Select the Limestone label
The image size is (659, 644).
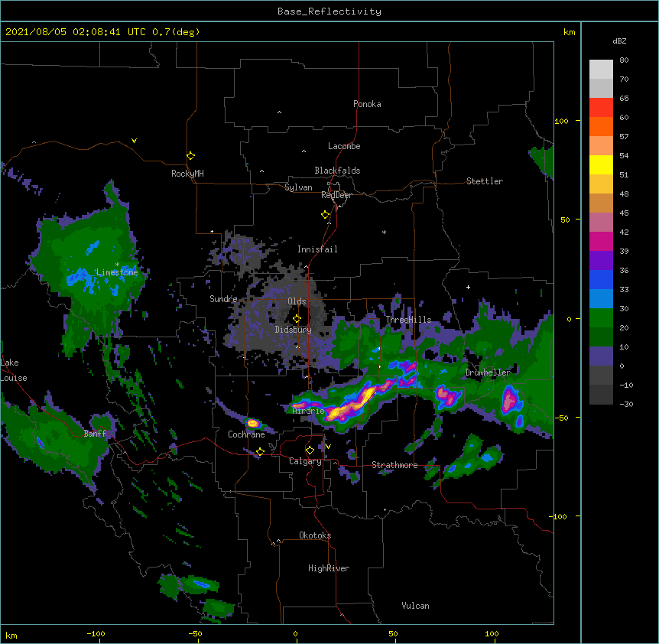117,272
